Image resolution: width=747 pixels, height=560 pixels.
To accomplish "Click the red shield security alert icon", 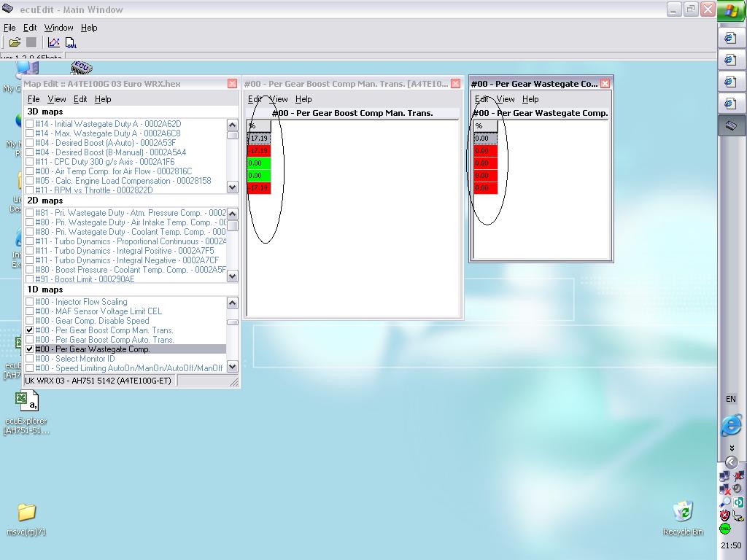I will (x=724, y=516).
